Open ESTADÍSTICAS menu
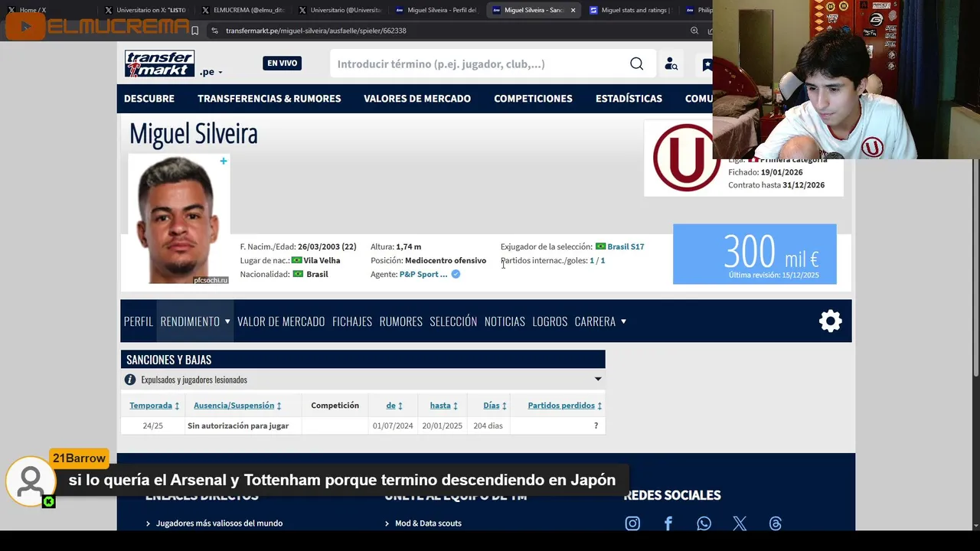The width and height of the screenshot is (980, 551). [x=629, y=99]
